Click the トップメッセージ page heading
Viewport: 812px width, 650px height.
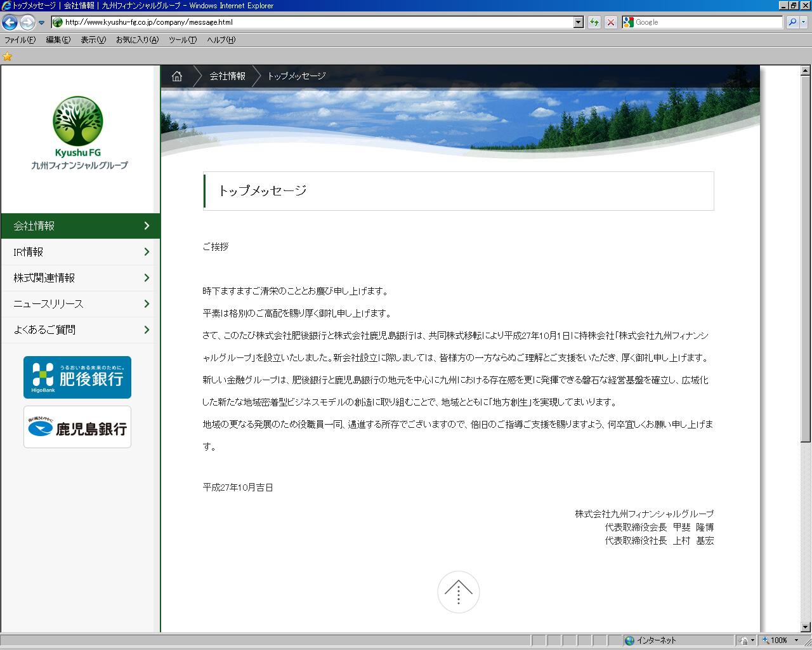262,190
